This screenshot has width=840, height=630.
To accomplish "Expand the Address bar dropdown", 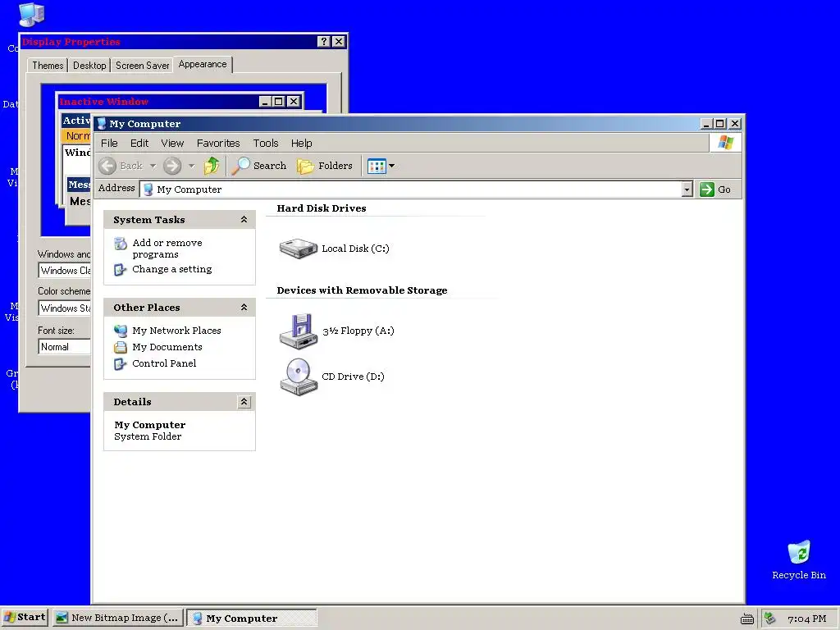I will click(x=687, y=189).
